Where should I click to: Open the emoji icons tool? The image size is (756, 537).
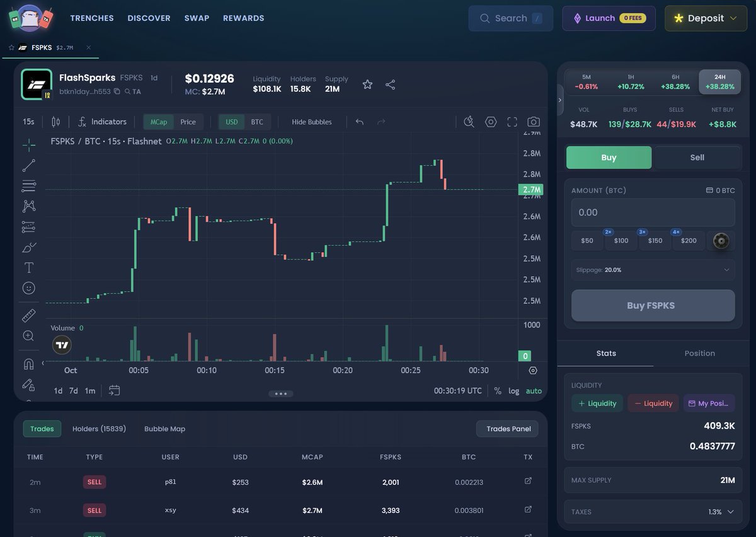(29, 287)
